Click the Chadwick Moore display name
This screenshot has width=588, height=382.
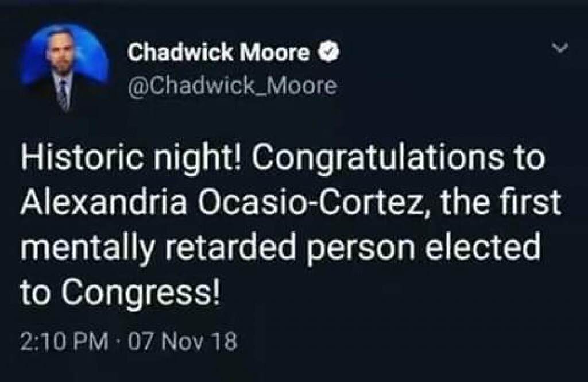pos(218,53)
